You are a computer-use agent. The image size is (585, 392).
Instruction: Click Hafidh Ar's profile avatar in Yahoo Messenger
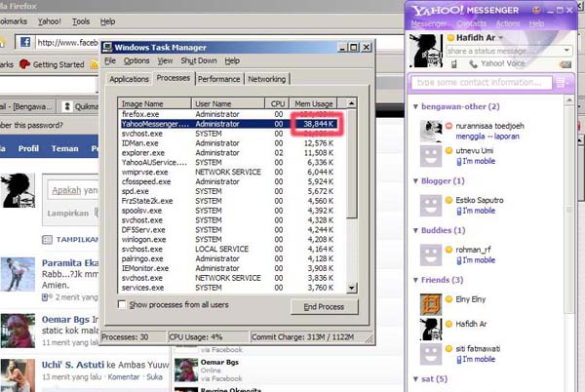pyautogui.click(x=426, y=51)
